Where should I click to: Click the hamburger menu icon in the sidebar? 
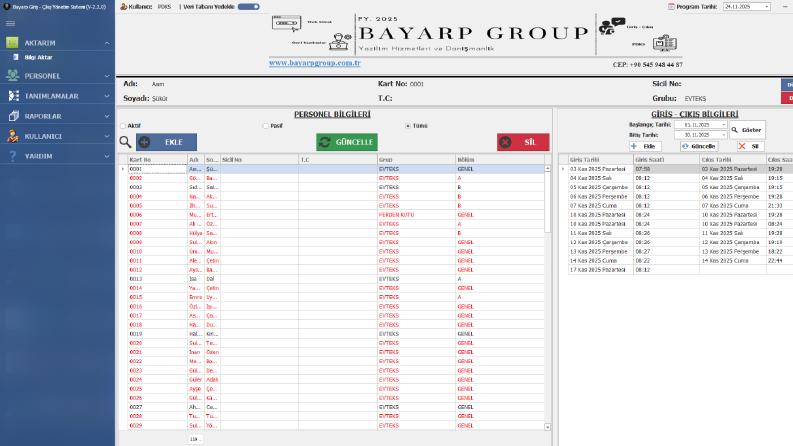click(x=10, y=23)
